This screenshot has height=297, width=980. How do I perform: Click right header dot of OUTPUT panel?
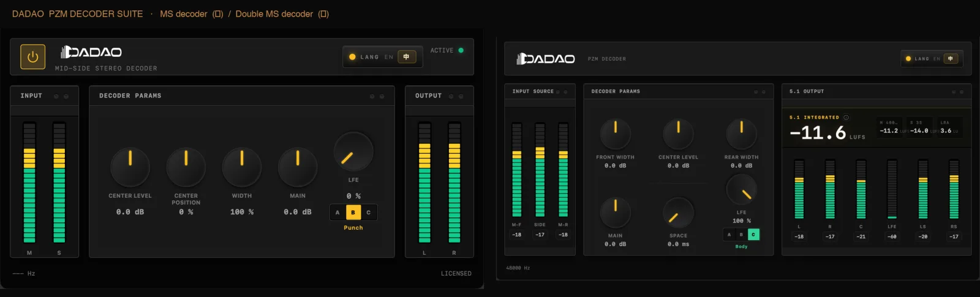pos(461,96)
